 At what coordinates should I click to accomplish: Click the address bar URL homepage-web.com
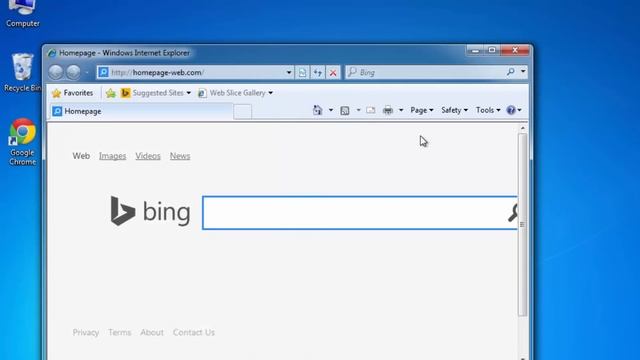[168, 72]
